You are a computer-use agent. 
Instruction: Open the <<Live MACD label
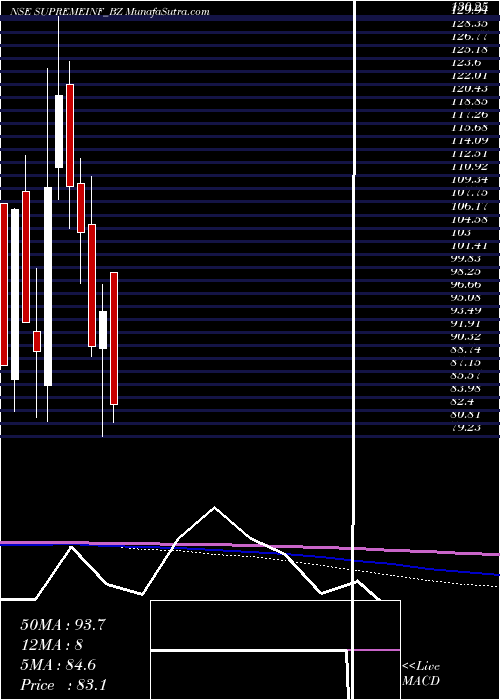[421, 673]
